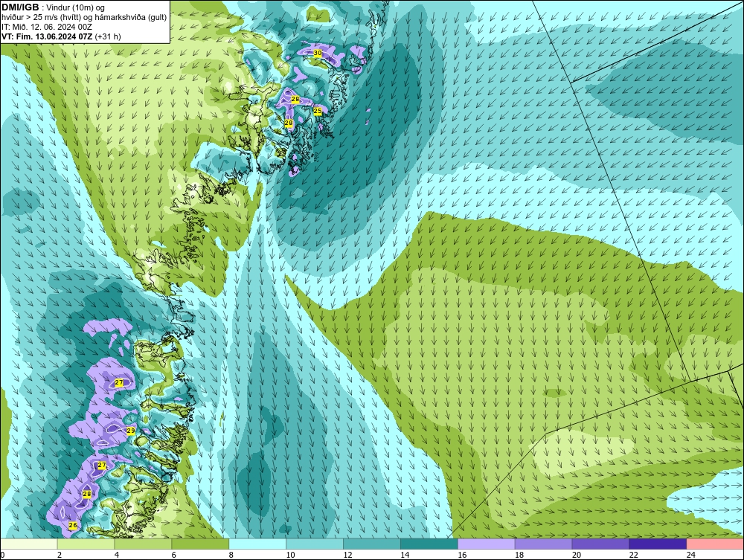Select the 10–12 m/s turquoise legend swatch
This screenshot has height=560, width=744.
coord(315,544)
